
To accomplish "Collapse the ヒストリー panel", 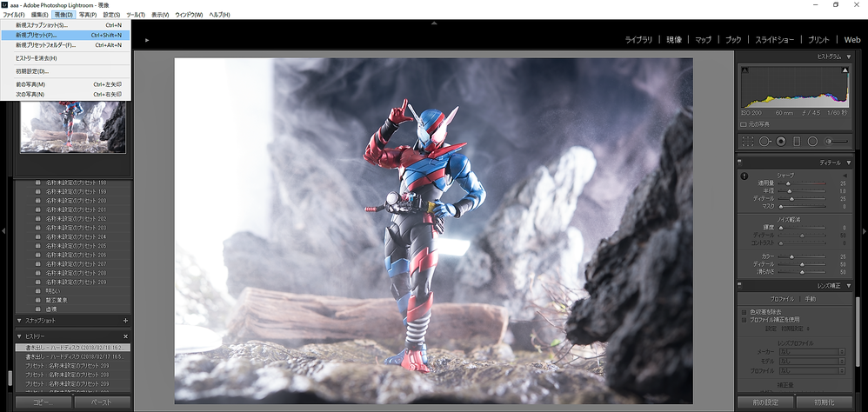I will pos(19,336).
